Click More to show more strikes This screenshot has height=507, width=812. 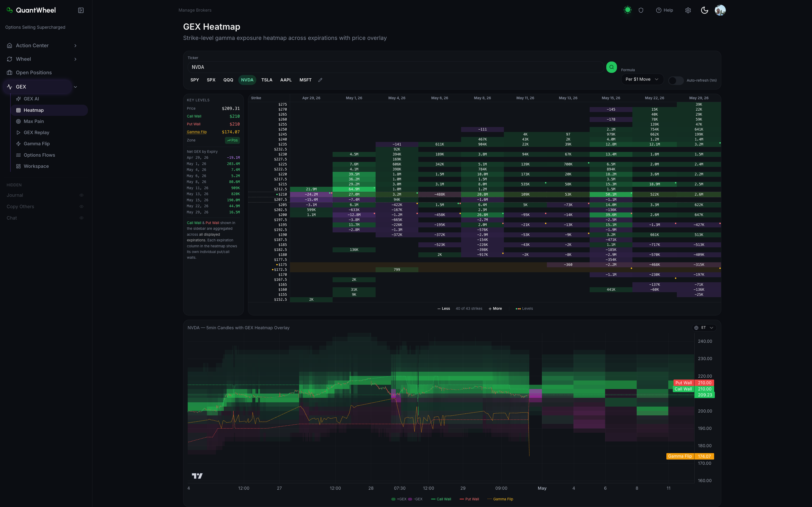tap(495, 309)
